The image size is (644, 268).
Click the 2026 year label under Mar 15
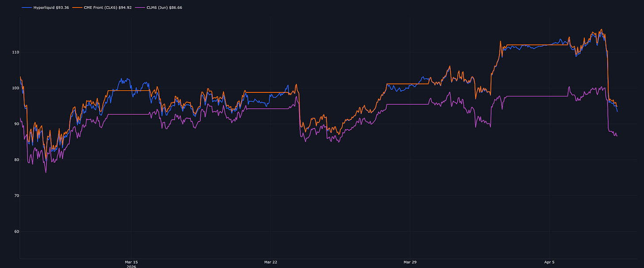pos(131,267)
